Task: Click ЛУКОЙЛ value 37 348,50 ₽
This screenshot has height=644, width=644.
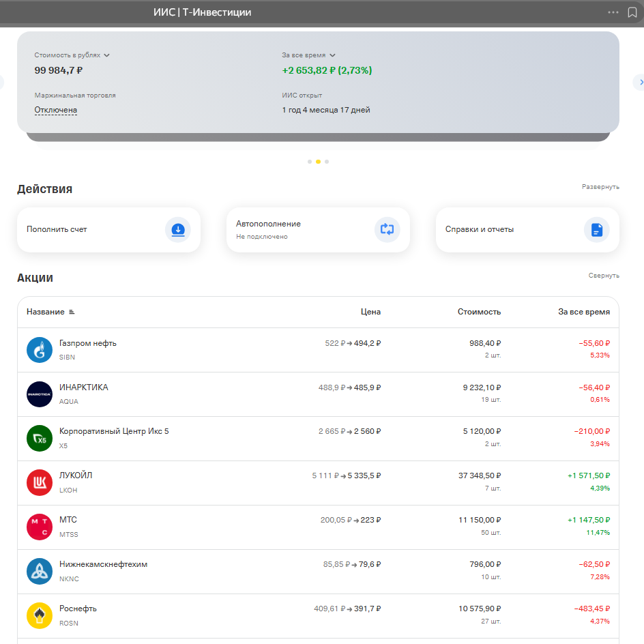Action: [x=480, y=475]
